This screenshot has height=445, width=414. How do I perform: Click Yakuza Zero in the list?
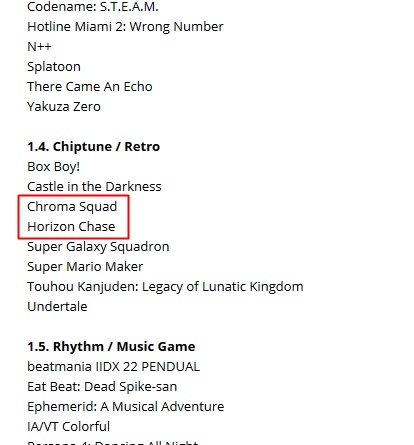tap(64, 107)
